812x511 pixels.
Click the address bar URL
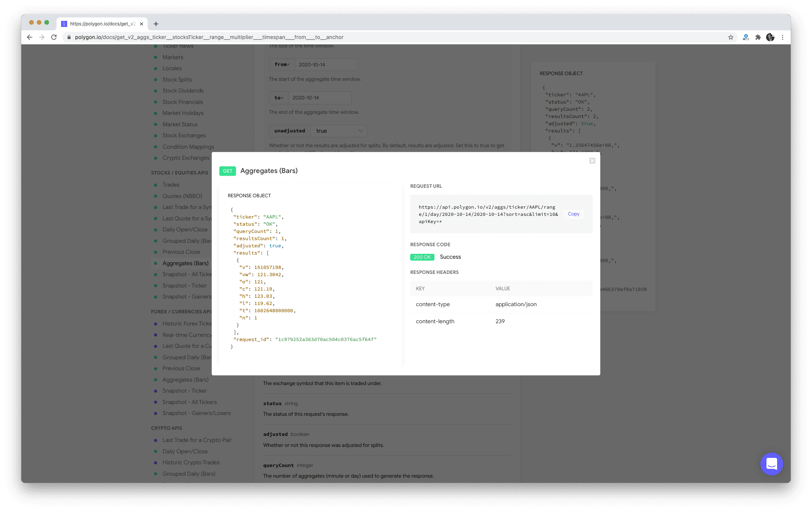coord(209,37)
